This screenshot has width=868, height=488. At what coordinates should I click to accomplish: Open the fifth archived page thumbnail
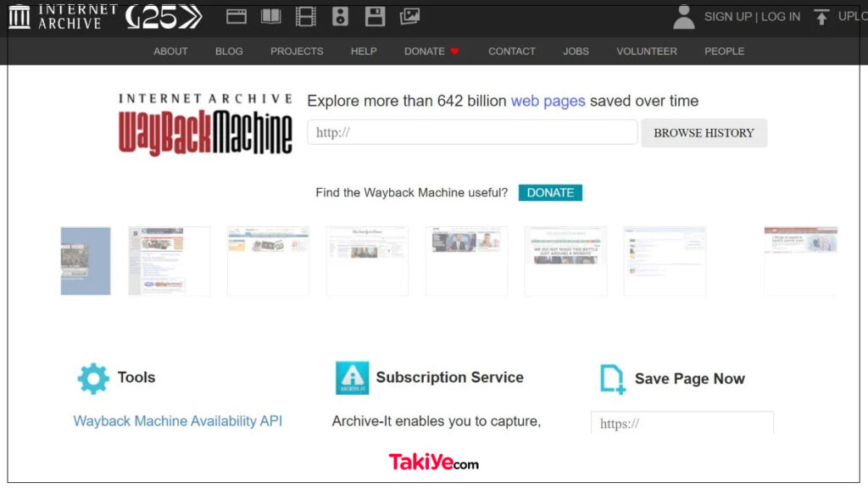(467, 261)
